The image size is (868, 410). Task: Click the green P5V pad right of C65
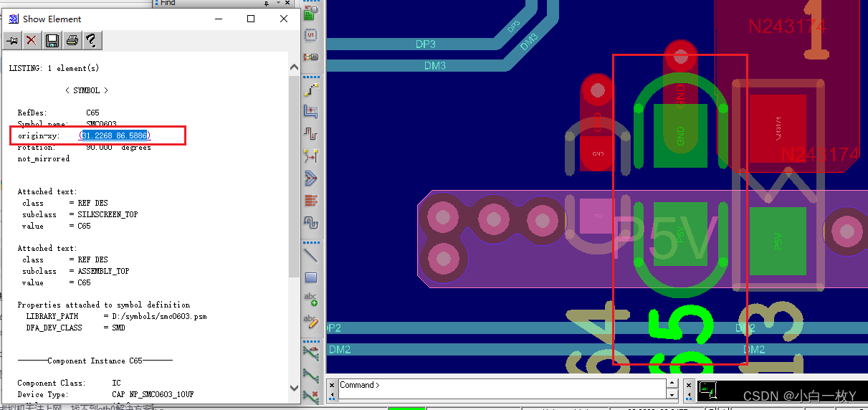coord(778,242)
